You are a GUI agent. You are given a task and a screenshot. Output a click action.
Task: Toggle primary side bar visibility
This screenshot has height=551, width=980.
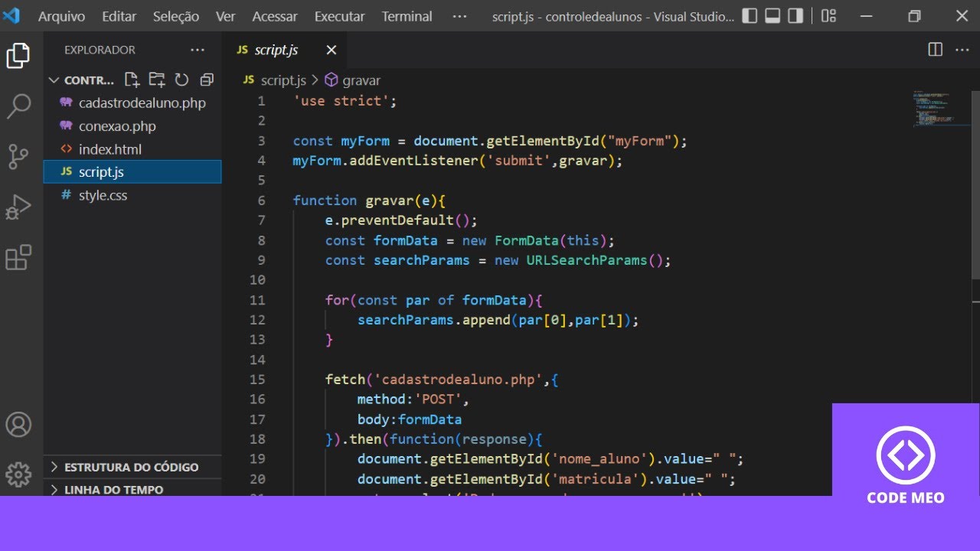(x=750, y=15)
